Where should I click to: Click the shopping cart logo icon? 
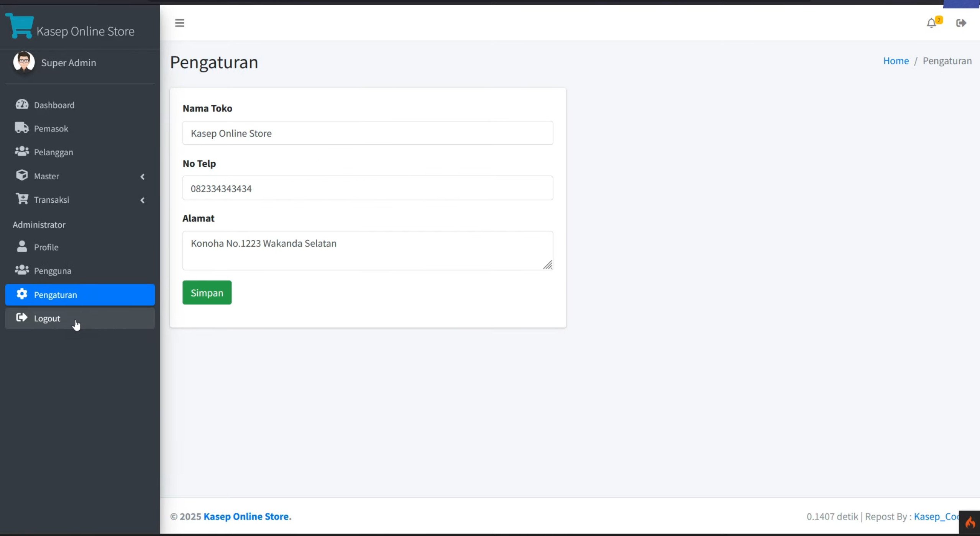click(20, 26)
